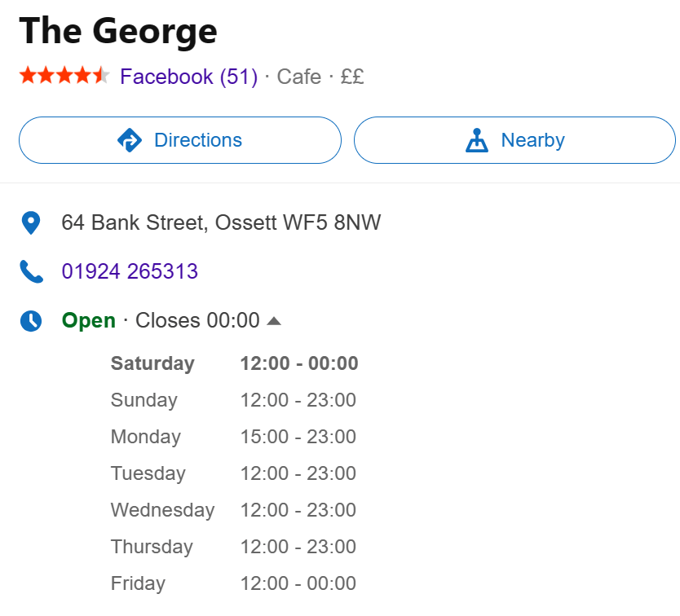This screenshot has width=680, height=616.
Task: Click The George title heading
Action: [x=118, y=31]
